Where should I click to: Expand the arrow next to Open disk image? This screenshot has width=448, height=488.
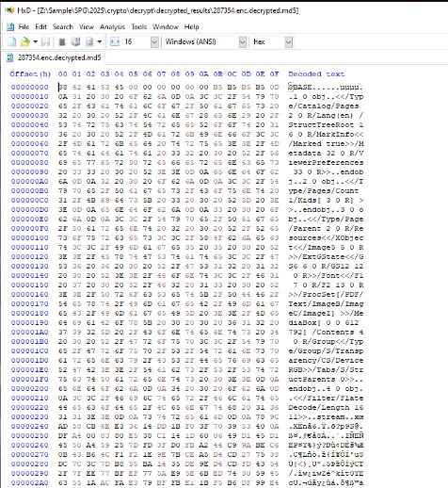click(99, 41)
